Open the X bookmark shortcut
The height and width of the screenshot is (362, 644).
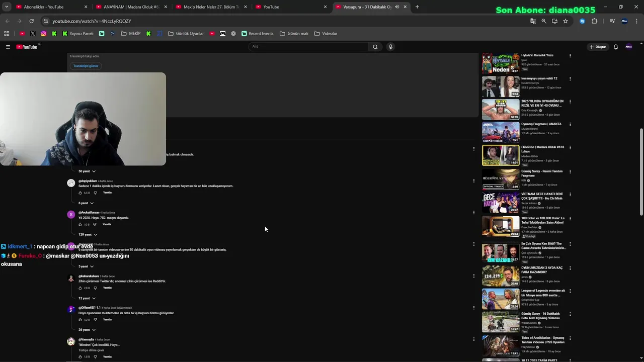click(33, 34)
